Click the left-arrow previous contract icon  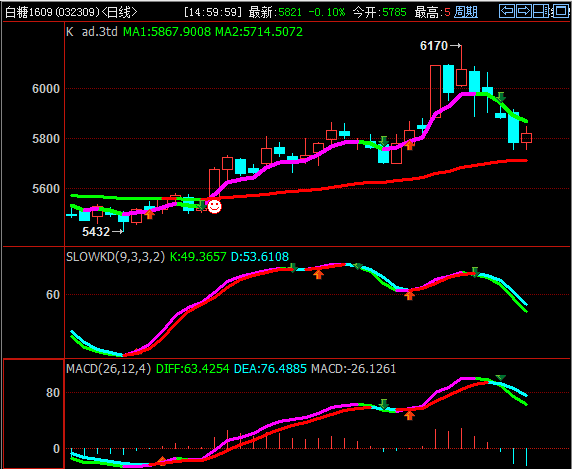507,11
